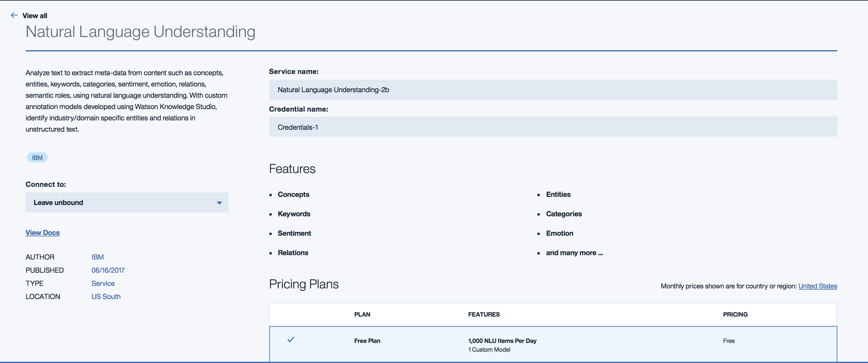
Task: Click the Keywords feature item
Action: tap(294, 214)
